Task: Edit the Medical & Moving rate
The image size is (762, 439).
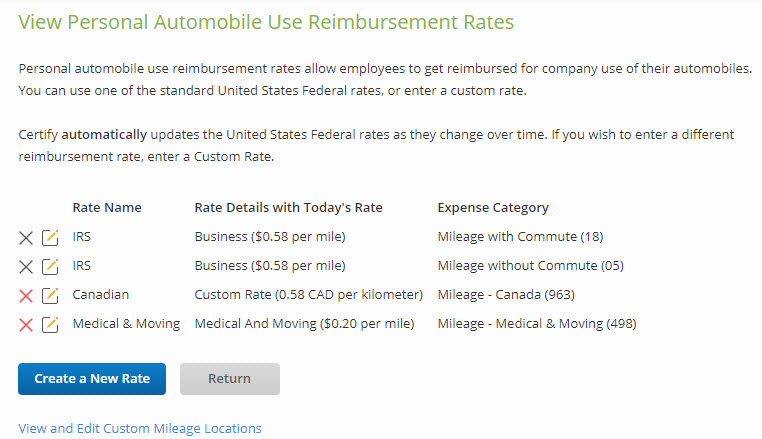Action: (x=50, y=325)
